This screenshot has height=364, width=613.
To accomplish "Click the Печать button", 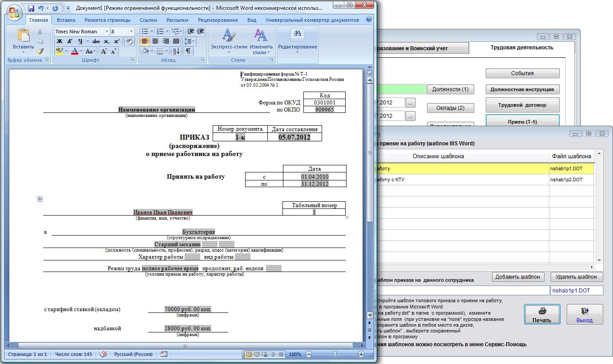I will click(542, 315).
